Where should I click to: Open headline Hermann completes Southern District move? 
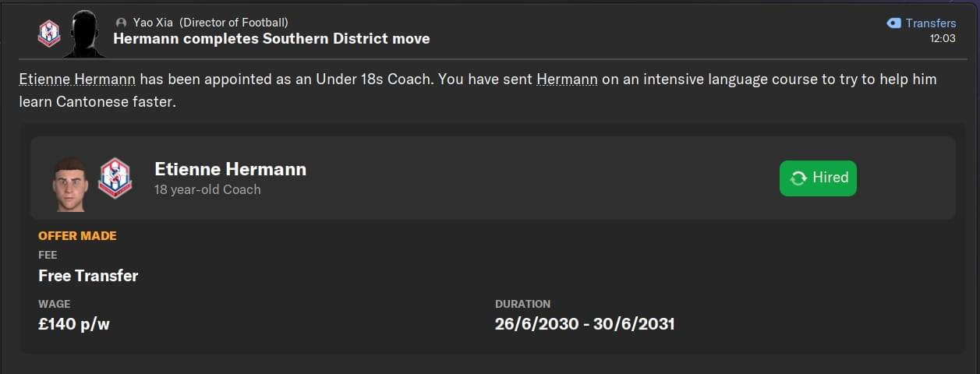pos(271,38)
